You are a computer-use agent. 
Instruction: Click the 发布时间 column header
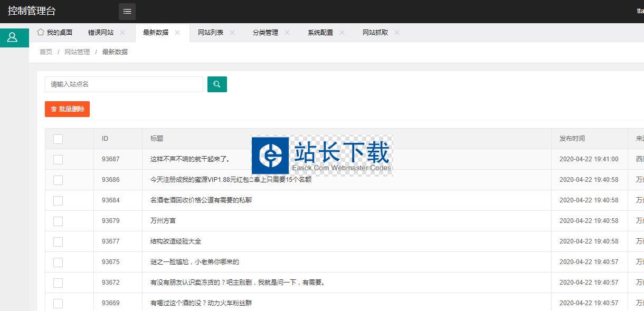pyautogui.click(x=572, y=139)
